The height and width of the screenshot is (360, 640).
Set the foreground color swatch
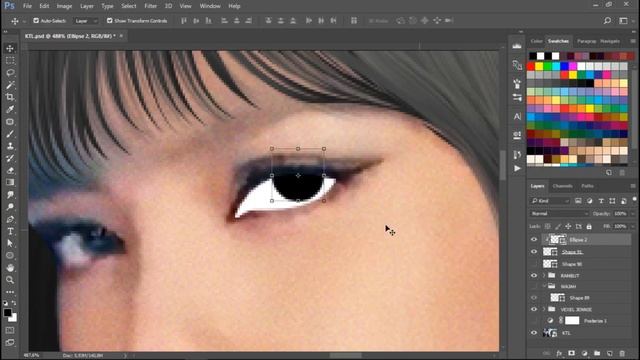tap(8, 313)
